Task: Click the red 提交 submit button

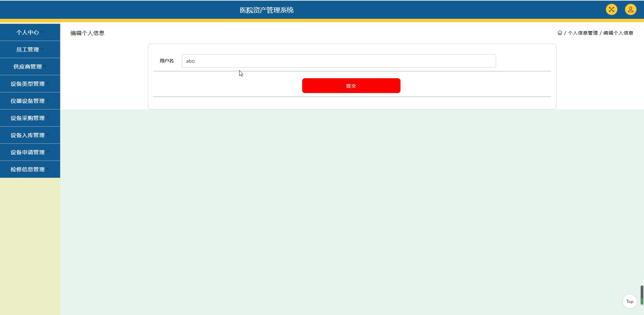Action: [351, 86]
